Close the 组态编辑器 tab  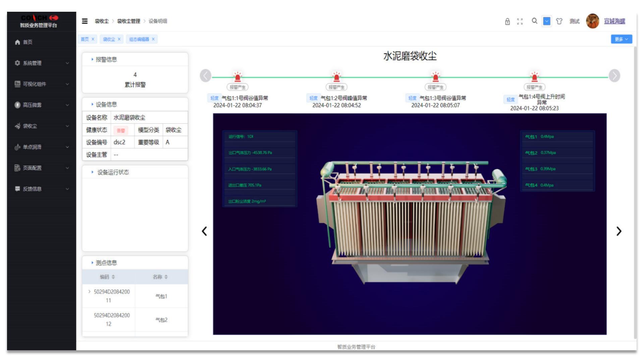click(153, 39)
